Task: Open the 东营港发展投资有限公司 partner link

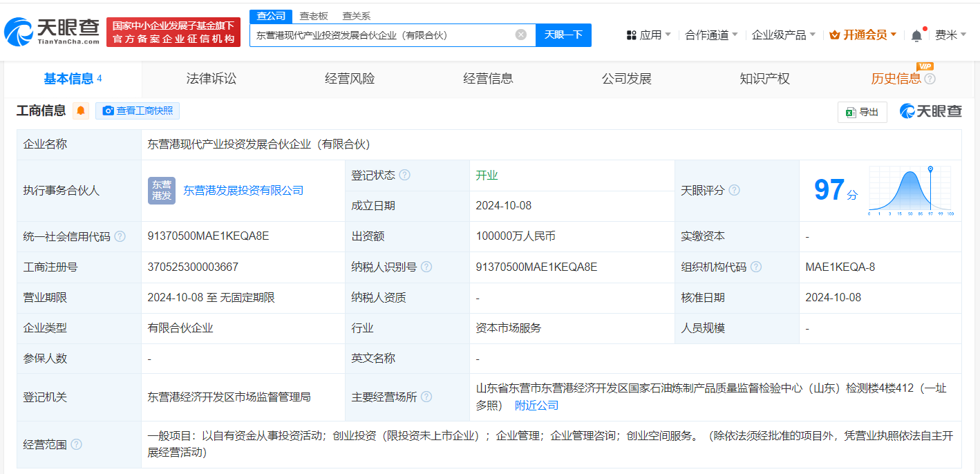Action: click(x=242, y=191)
